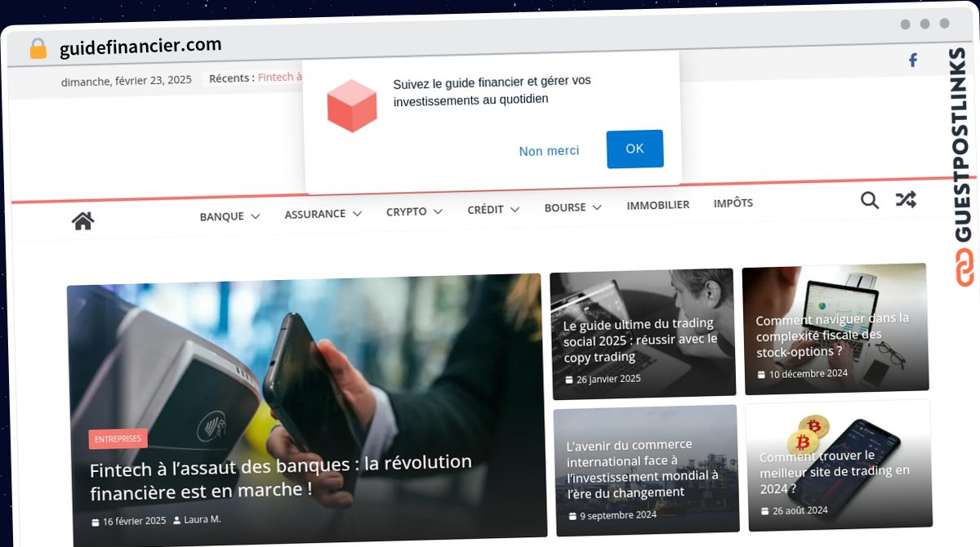Select the IMMOBILIER menu item

658,206
